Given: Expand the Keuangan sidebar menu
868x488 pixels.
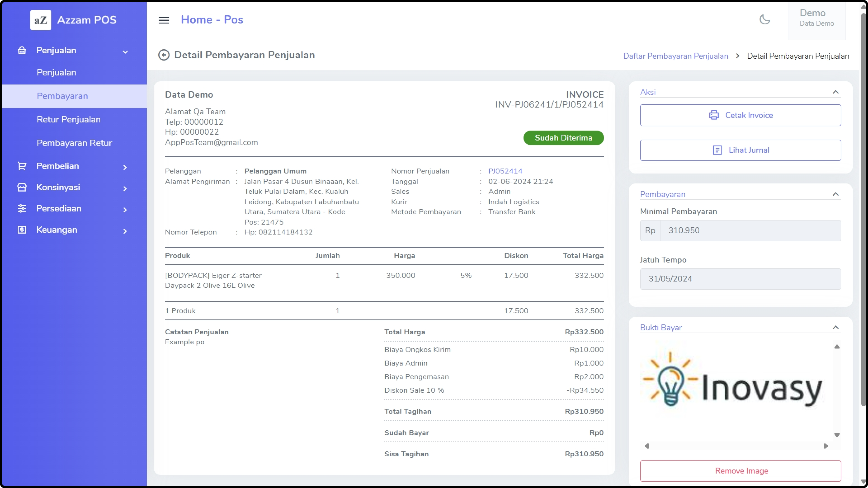Looking at the screenshot, I should [125, 231].
